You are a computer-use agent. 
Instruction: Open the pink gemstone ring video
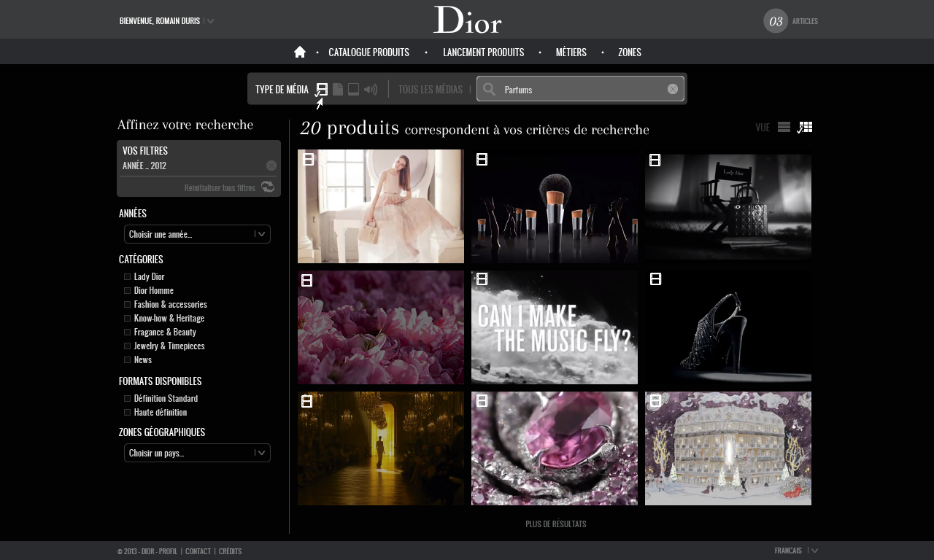(x=555, y=448)
